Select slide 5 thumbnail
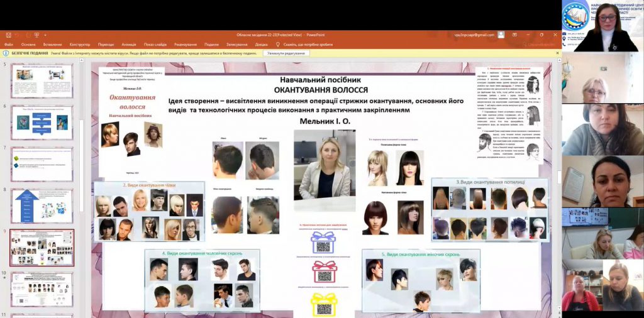The image size is (644, 318). 42,80
